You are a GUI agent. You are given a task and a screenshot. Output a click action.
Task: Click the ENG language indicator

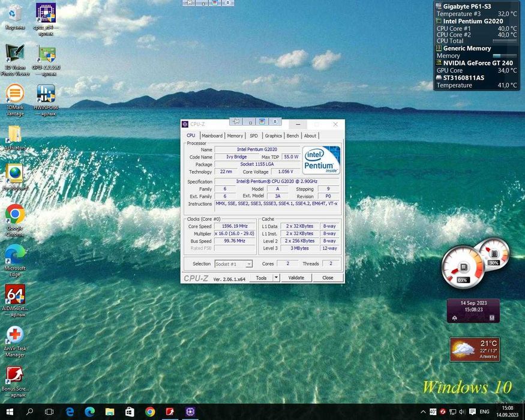484,412
